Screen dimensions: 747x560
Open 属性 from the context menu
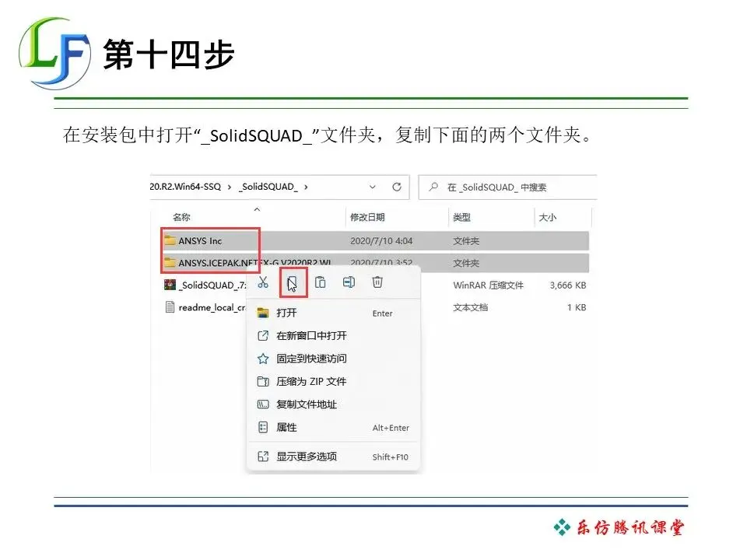point(334,427)
